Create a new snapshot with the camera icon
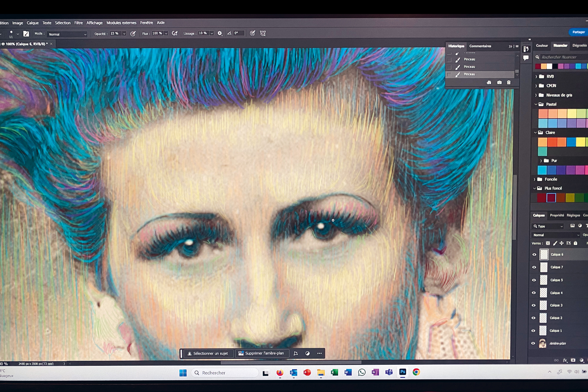This screenshot has width=588, height=392. [x=499, y=83]
